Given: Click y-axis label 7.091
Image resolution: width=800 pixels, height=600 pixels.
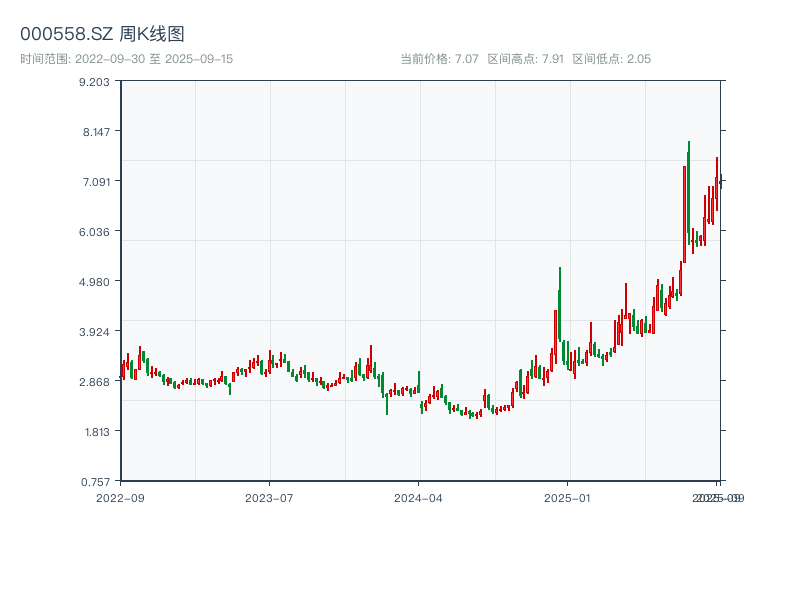Looking at the screenshot, I should click(96, 182).
